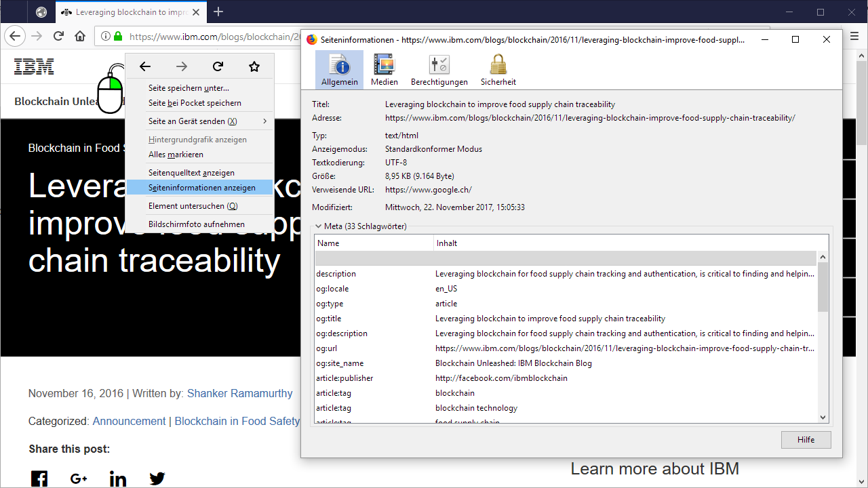Open new browser tab with plus button

218,12
